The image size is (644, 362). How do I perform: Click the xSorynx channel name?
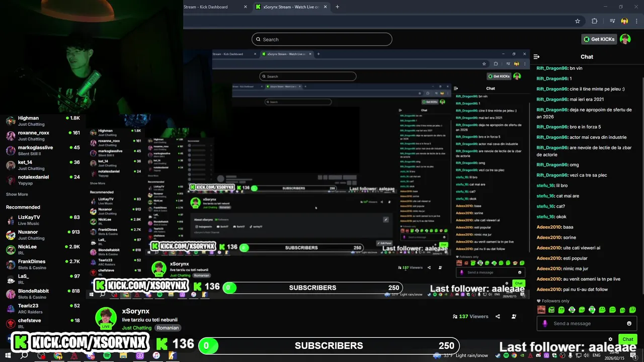(x=135, y=311)
